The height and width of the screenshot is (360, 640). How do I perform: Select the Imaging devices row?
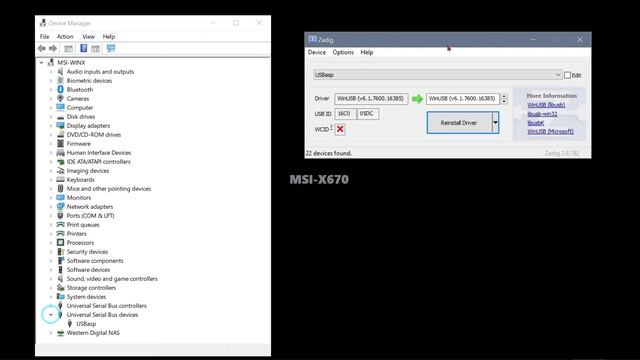[88, 171]
